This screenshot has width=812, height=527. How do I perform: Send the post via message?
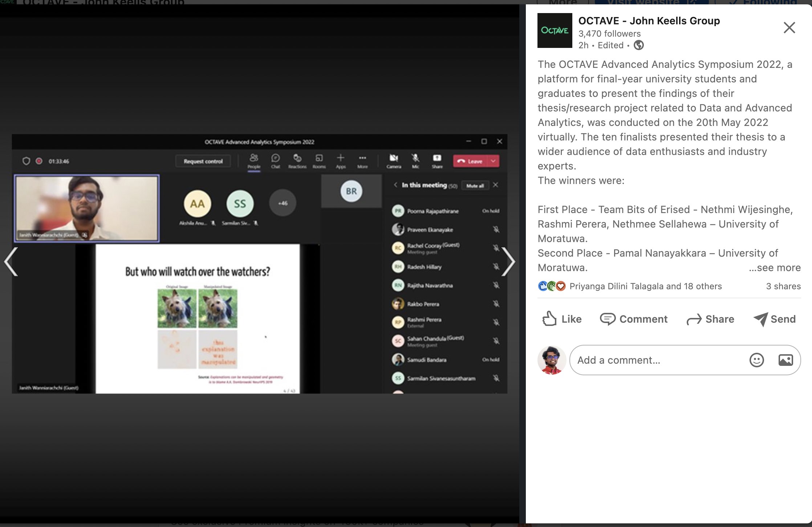pos(775,319)
